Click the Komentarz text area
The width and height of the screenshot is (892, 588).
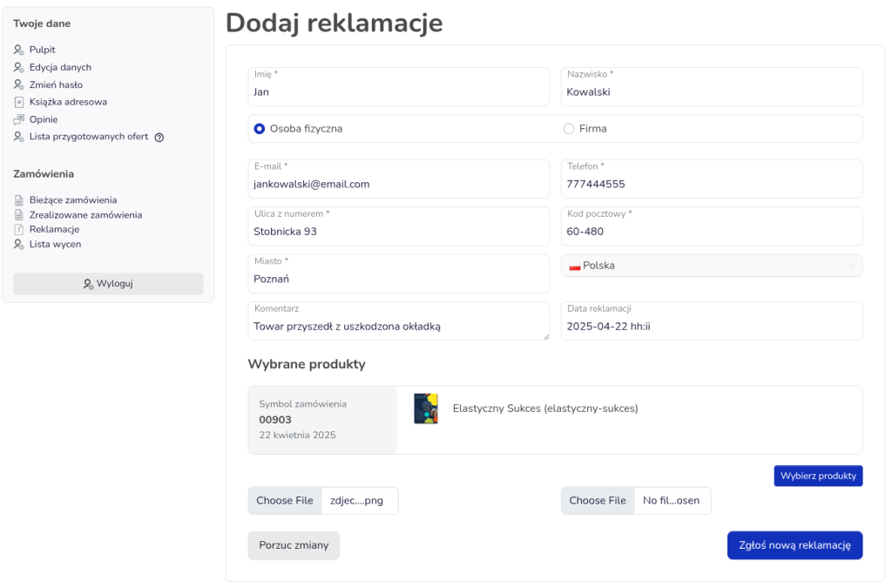pos(398,327)
